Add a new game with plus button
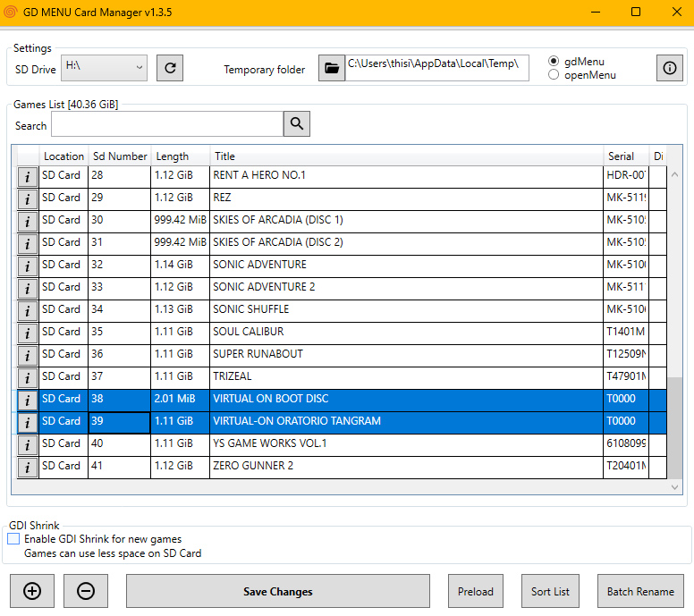This screenshot has height=616, width=694. 32,591
